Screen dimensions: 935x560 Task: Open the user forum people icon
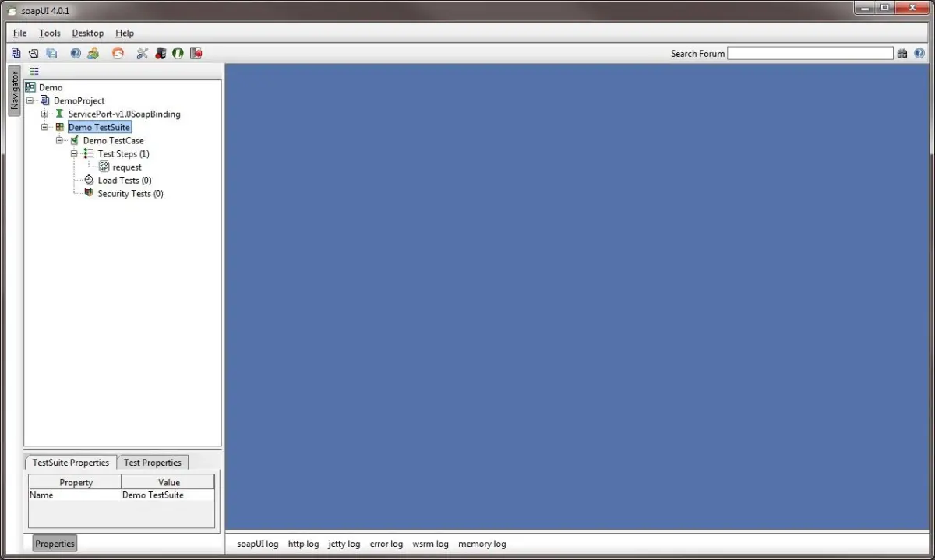(x=93, y=54)
